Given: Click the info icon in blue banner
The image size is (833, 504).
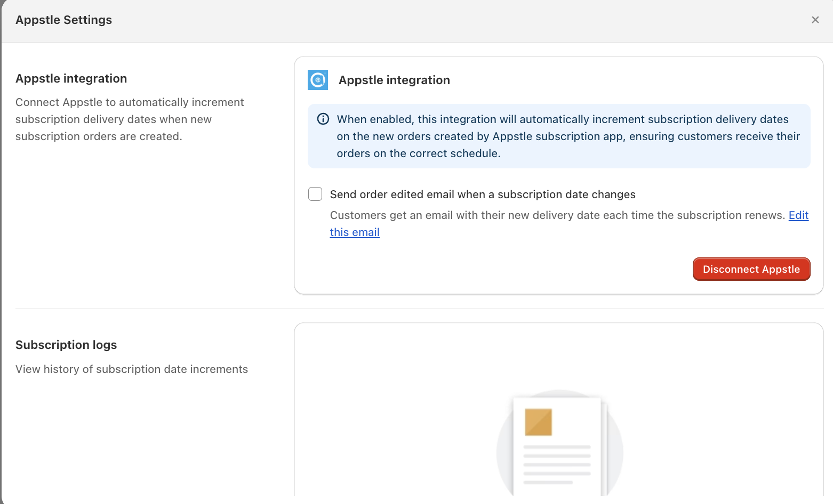Looking at the screenshot, I should pyautogui.click(x=323, y=119).
